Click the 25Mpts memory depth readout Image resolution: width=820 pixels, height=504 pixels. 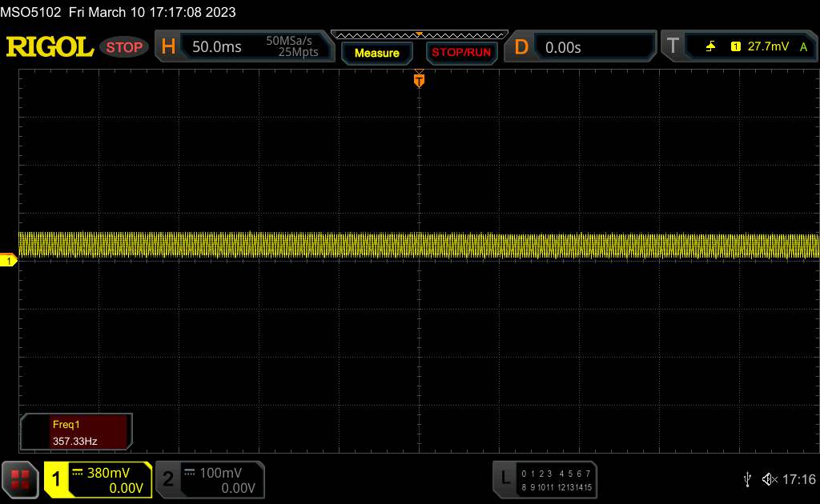click(298, 52)
